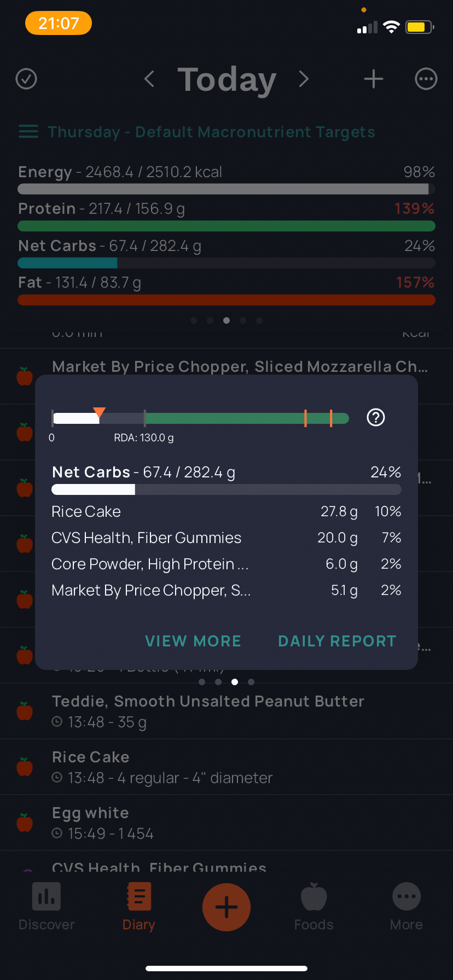
Task: Open the macronutrient targets hamburger menu
Action: 28,132
